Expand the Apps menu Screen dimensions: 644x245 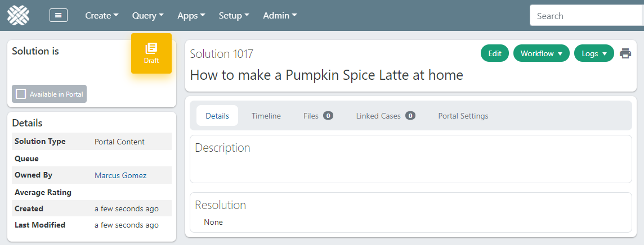coord(191,16)
